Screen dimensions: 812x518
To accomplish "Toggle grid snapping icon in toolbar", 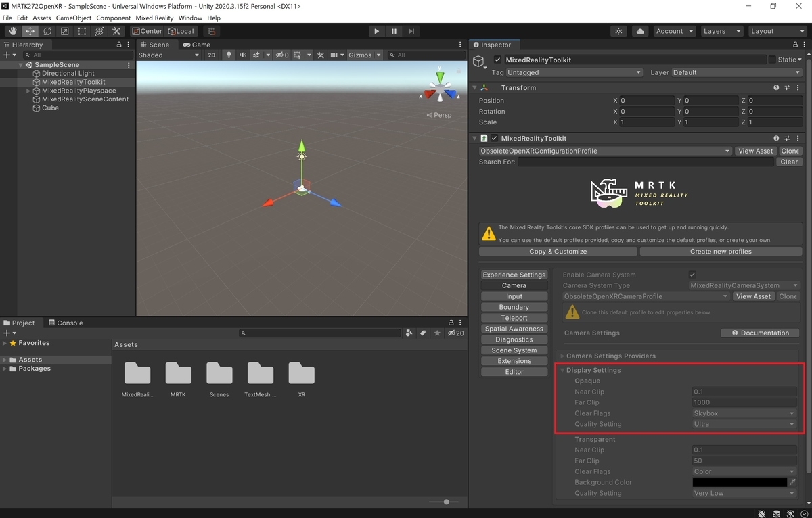I will point(212,31).
